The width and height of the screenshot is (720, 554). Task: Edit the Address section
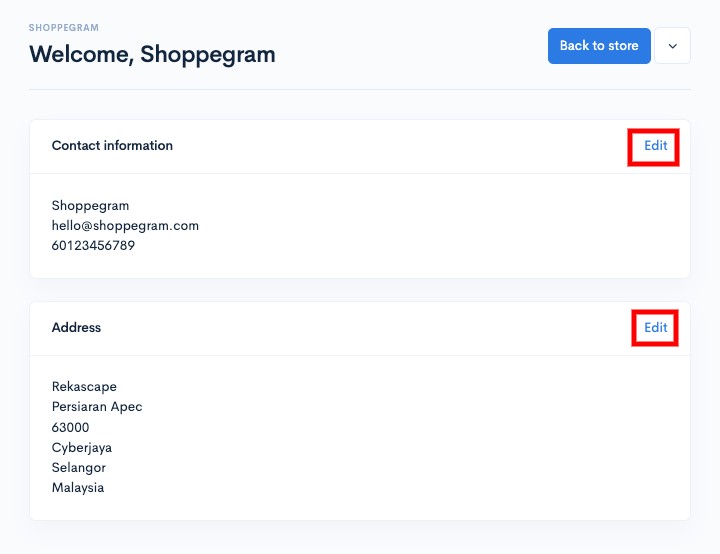[x=655, y=328]
